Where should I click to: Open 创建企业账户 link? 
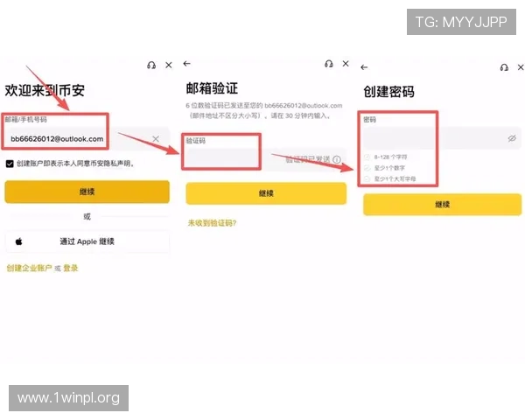pyautogui.click(x=29, y=268)
